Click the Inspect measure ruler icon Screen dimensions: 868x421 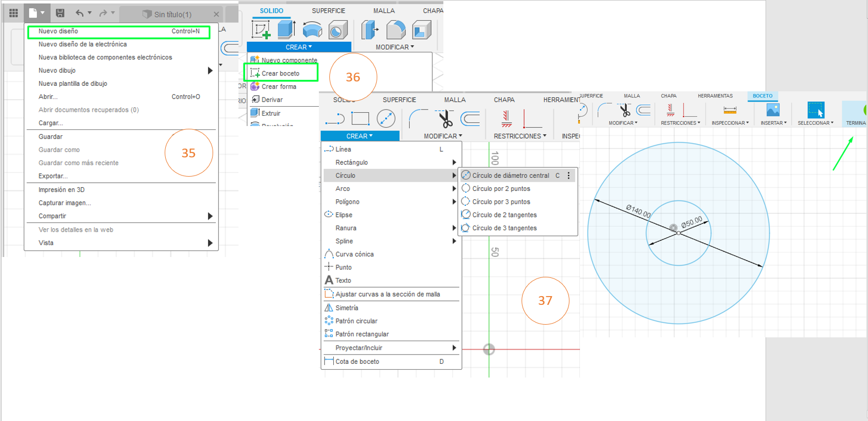coord(730,110)
